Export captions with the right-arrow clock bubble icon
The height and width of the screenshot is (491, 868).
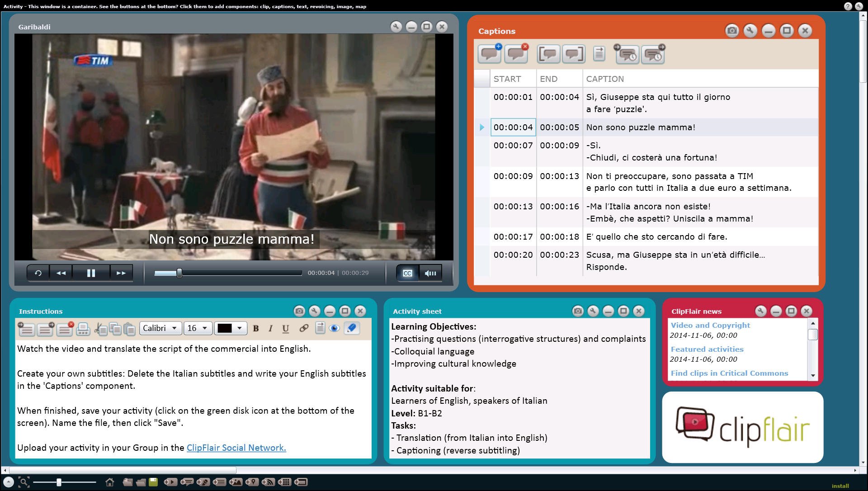click(x=653, y=54)
